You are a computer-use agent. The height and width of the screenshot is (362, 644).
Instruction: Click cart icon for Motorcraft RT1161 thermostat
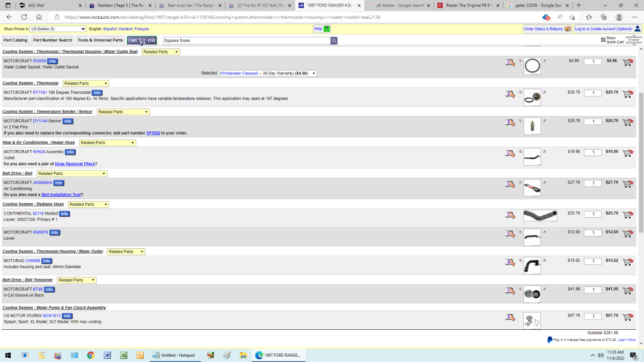[x=627, y=93]
